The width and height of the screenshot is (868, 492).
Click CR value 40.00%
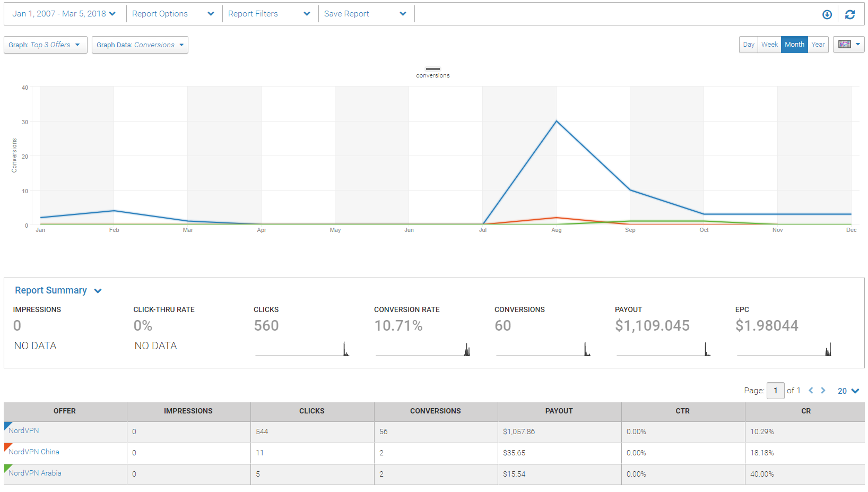762,474
